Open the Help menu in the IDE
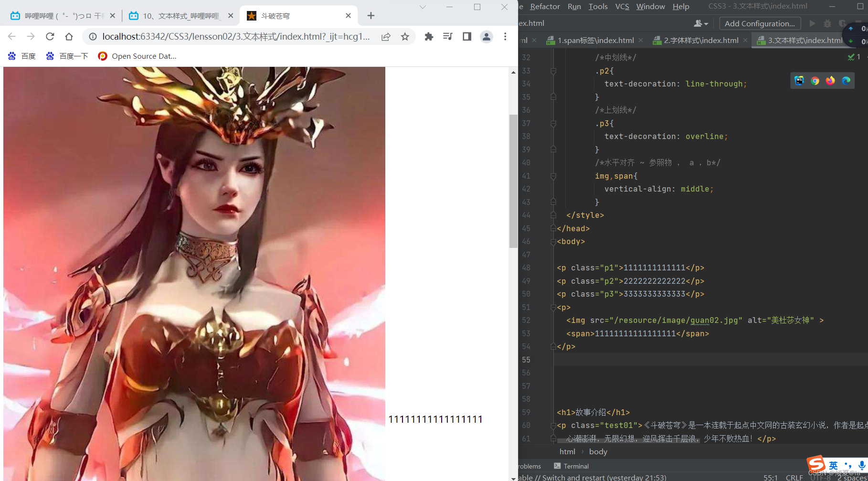Viewport: 868px width, 481px height. click(681, 6)
